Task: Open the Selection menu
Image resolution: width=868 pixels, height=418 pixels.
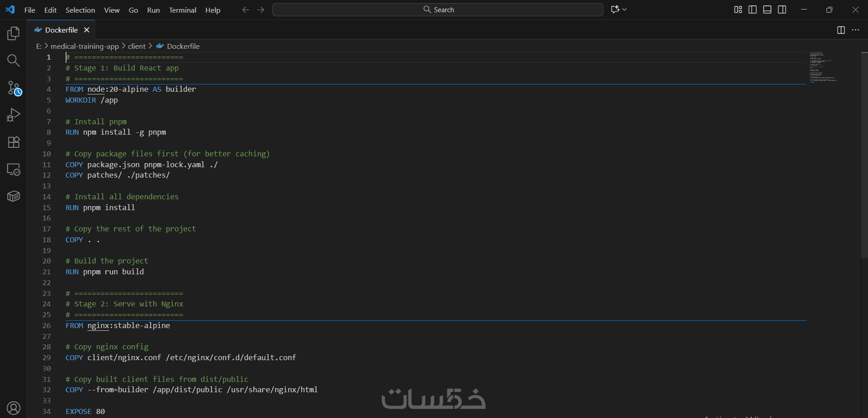Action: (80, 10)
